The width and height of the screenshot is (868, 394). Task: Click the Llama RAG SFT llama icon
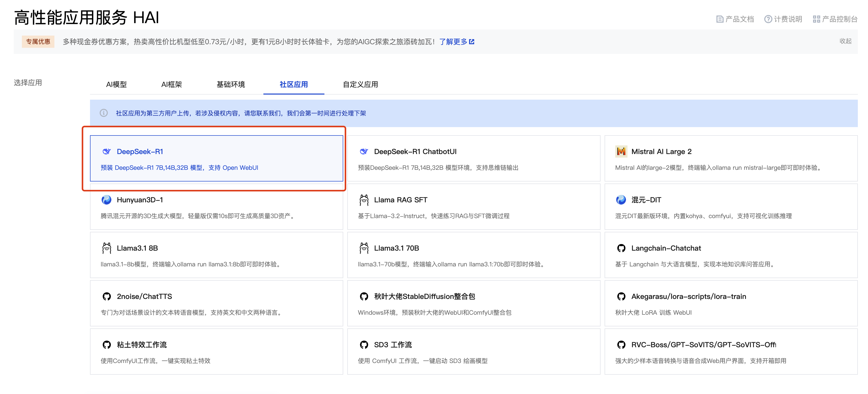[364, 200]
